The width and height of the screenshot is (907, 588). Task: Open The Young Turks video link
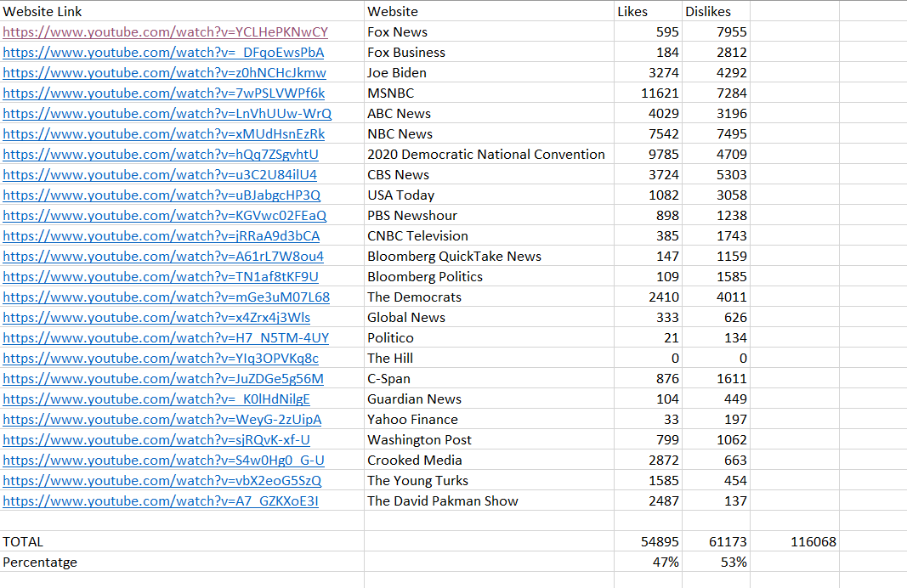[162, 481]
